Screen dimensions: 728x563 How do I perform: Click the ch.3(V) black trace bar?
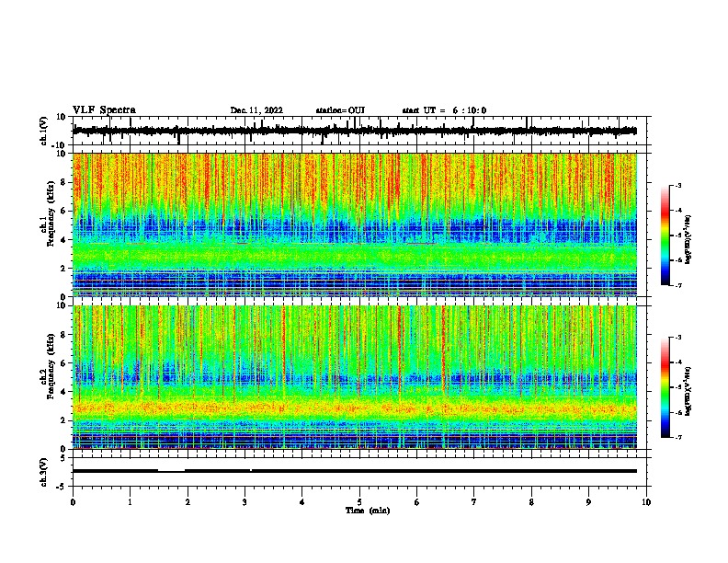pos(355,471)
